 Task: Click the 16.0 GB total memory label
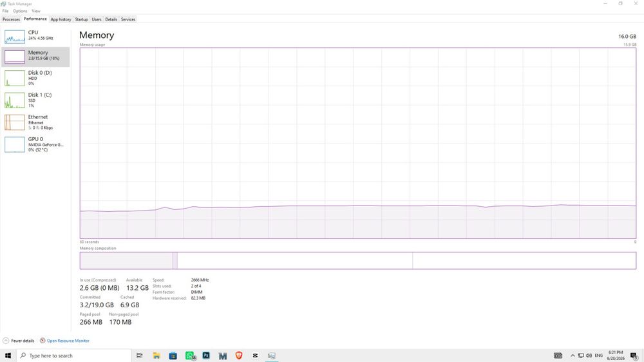coord(627,37)
